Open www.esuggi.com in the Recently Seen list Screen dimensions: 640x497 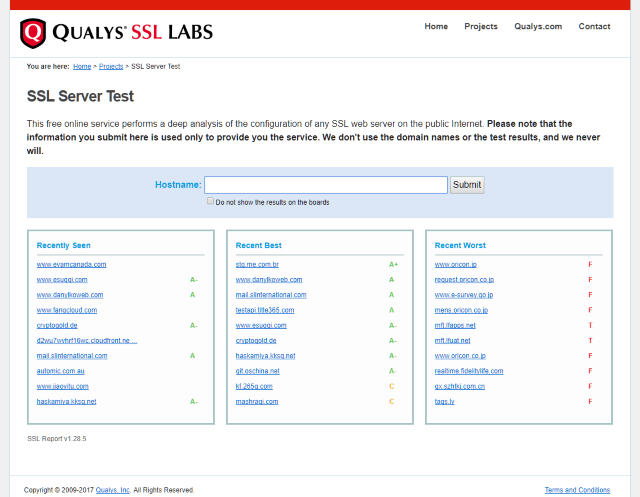point(62,280)
